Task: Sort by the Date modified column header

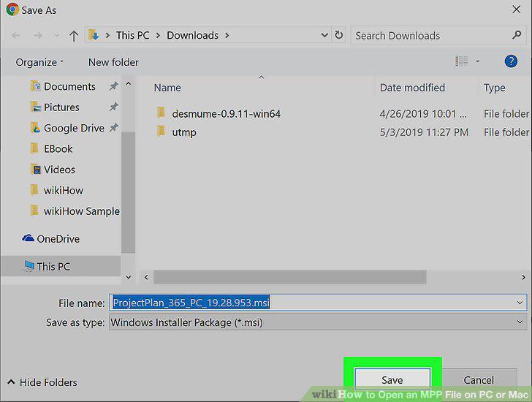Action: click(412, 88)
